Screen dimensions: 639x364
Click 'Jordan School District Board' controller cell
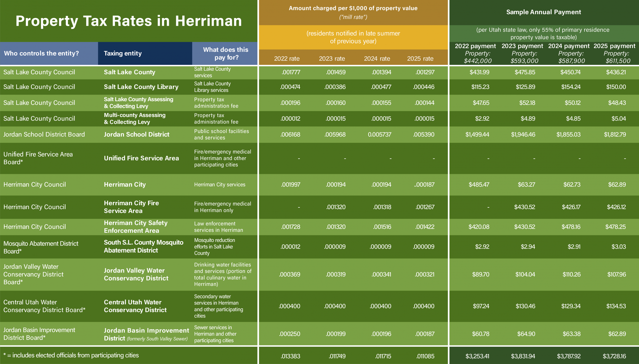(x=44, y=135)
